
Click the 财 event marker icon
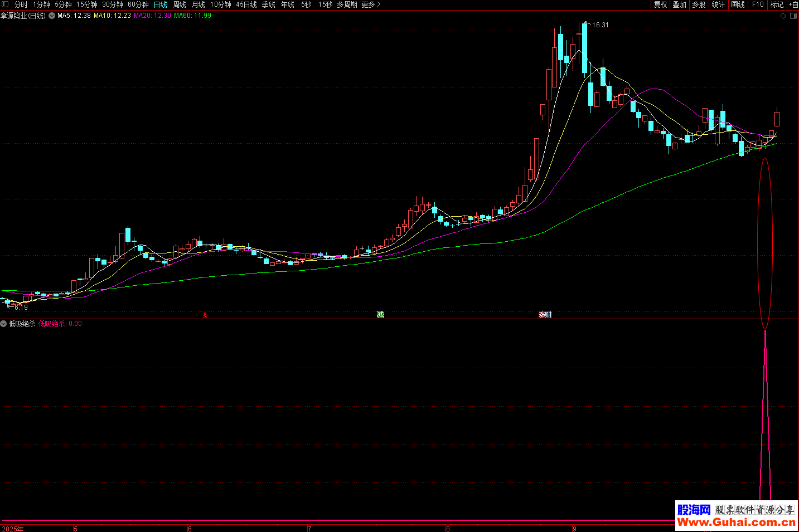[549, 315]
